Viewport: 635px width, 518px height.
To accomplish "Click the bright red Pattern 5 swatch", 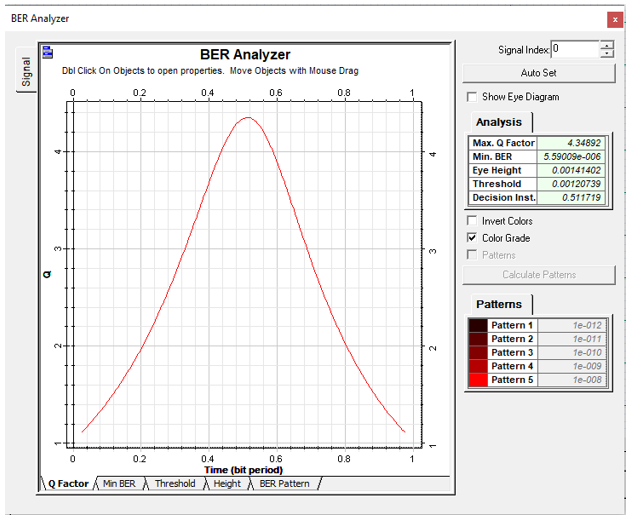I will point(478,380).
